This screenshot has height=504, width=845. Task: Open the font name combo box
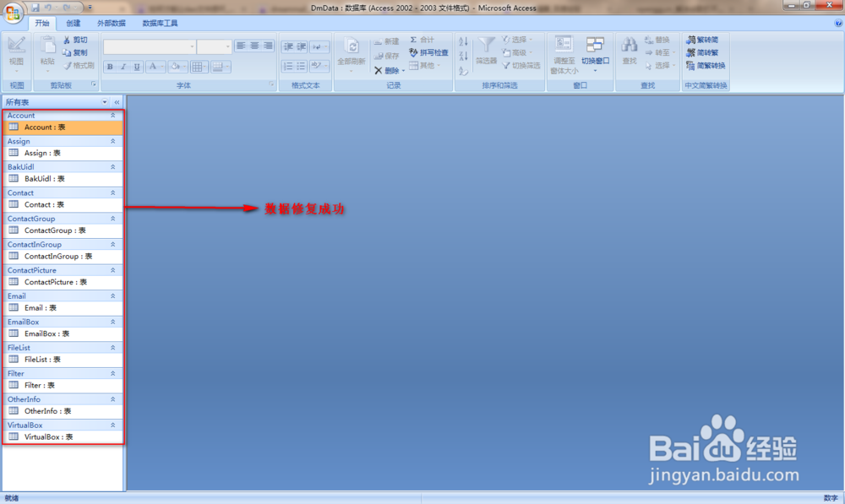pos(150,46)
